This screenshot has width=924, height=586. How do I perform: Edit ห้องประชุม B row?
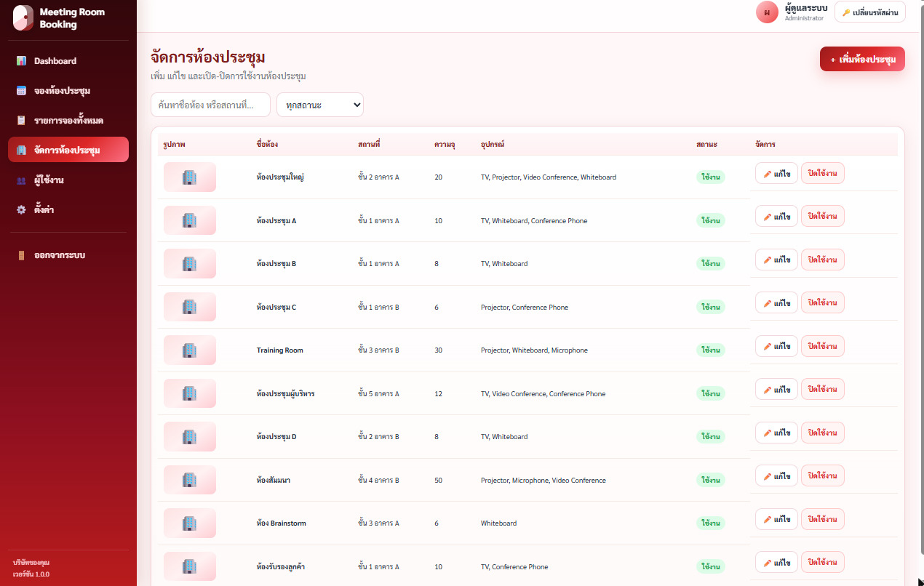[x=776, y=260]
